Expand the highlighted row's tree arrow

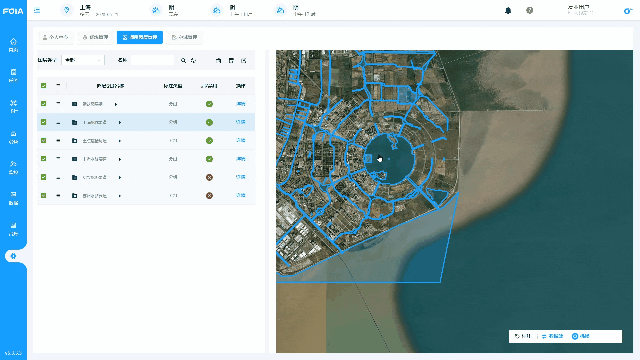pyautogui.click(x=120, y=122)
